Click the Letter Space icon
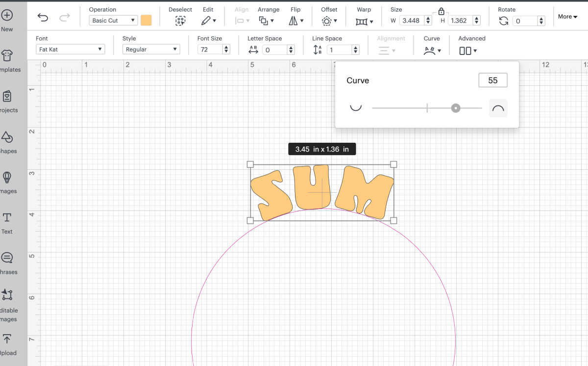Screen dimensions: 588x366 [253, 50]
